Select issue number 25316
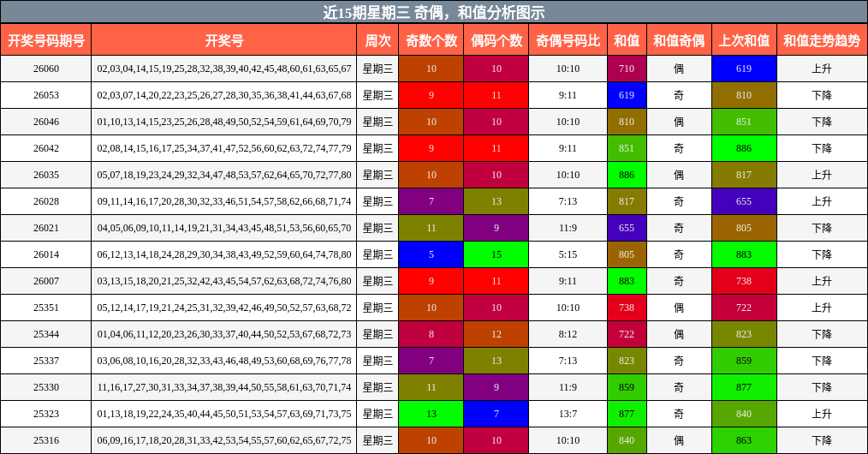 pyautogui.click(x=46, y=440)
